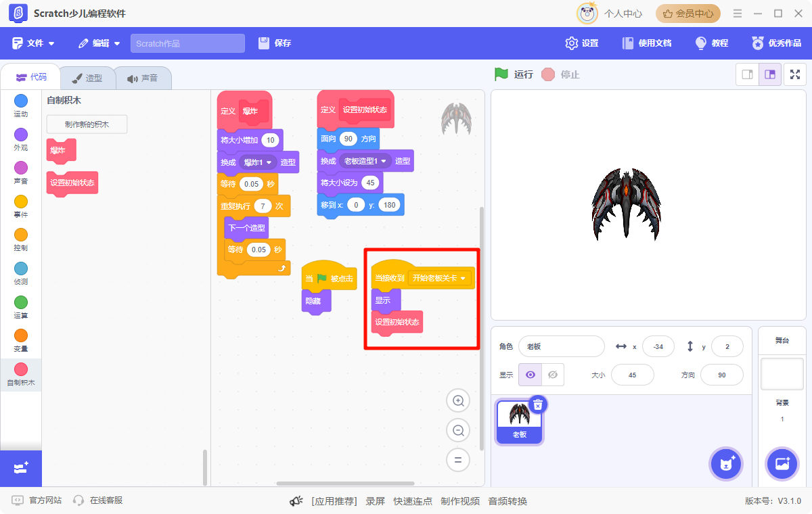Expand the 编辑 dropdown menu
Image resolution: width=812 pixels, height=514 pixels.
(x=99, y=43)
